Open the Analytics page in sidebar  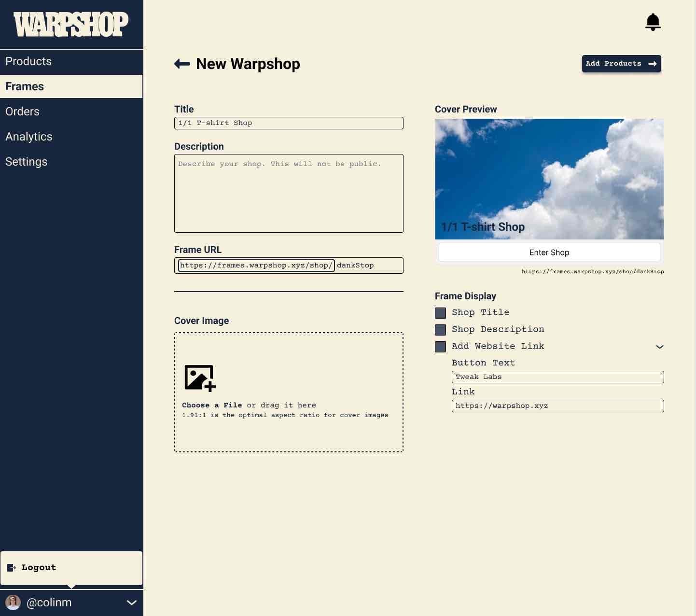[29, 137]
